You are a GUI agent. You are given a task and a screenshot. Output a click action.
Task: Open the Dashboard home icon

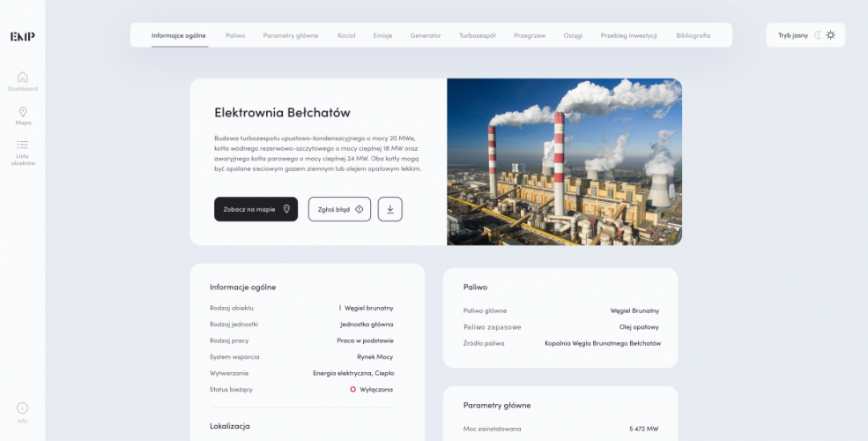click(x=23, y=77)
